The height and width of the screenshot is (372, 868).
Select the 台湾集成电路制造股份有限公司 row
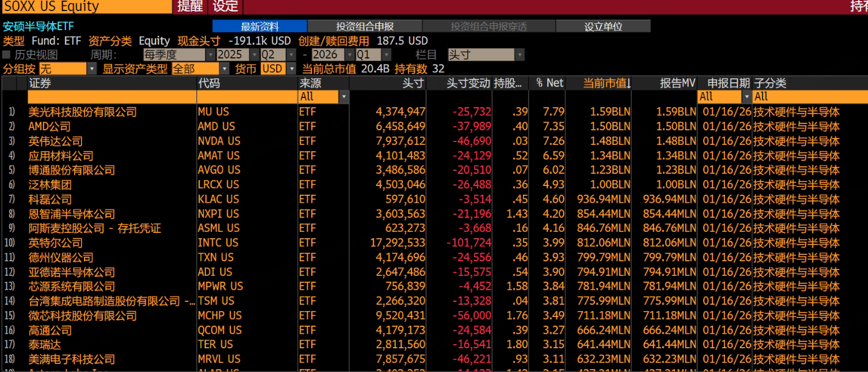tap(434, 301)
